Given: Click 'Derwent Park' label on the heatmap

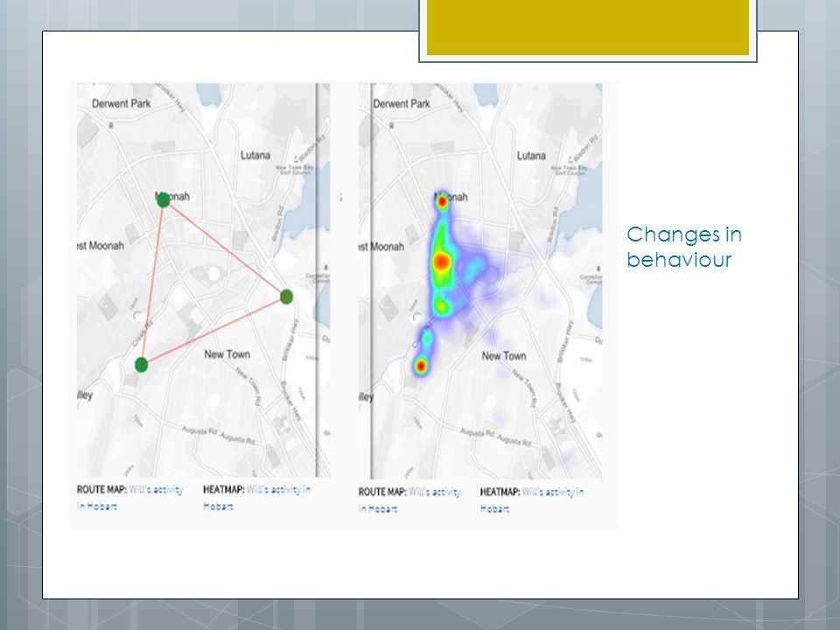Looking at the screenshot, I should pyautogui.click(x=402, y=103).
